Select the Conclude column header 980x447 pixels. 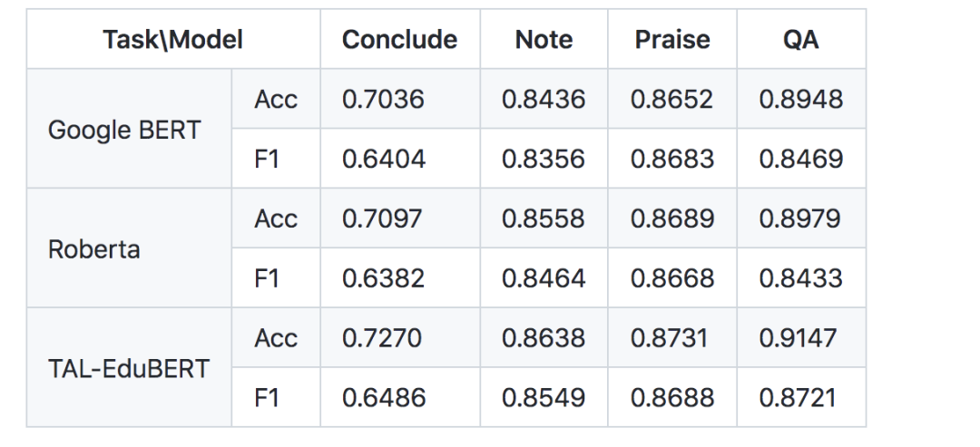(400, 39)
